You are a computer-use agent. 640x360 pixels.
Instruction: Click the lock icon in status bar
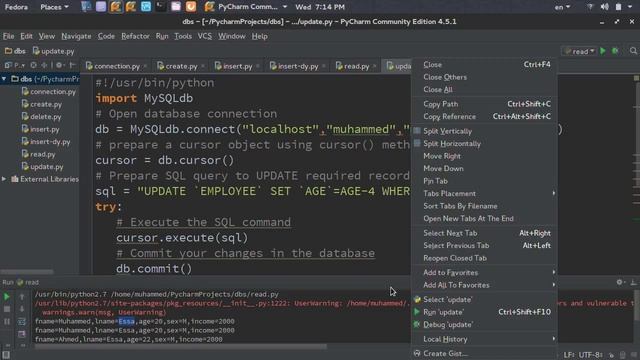611,355
